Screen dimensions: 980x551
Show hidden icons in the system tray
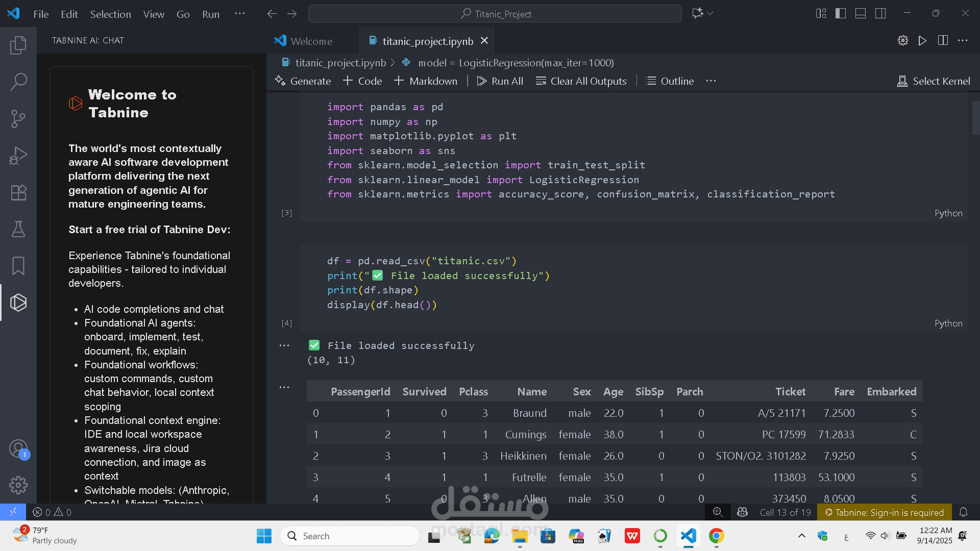(802, 536)
